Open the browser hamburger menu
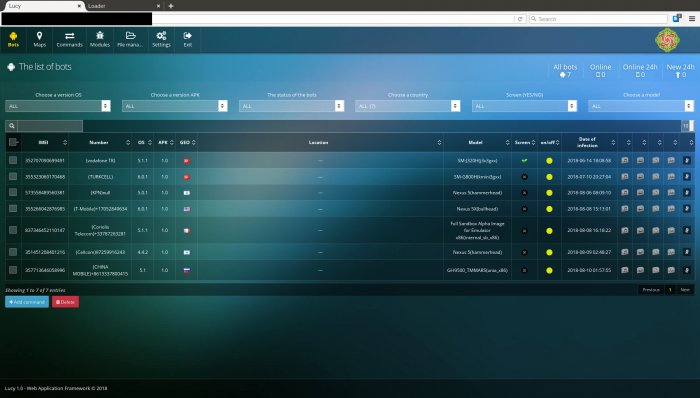 coord(692,19)
